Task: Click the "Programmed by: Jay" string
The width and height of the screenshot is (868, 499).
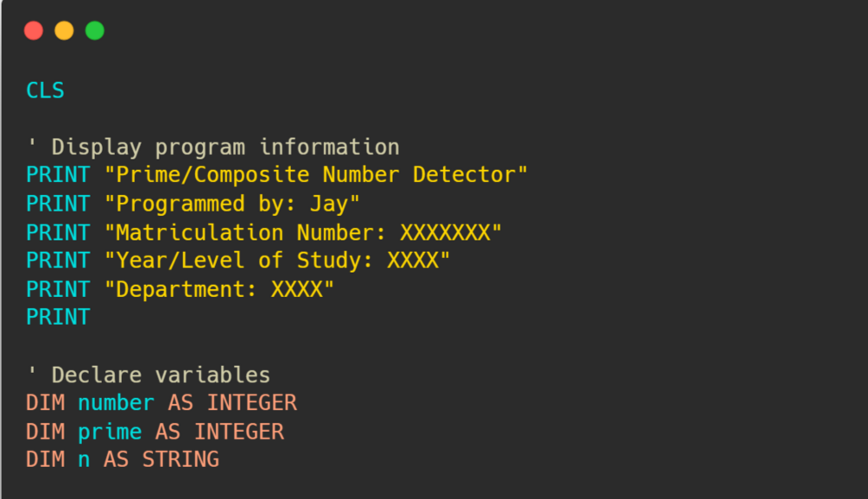Action: 231,204
